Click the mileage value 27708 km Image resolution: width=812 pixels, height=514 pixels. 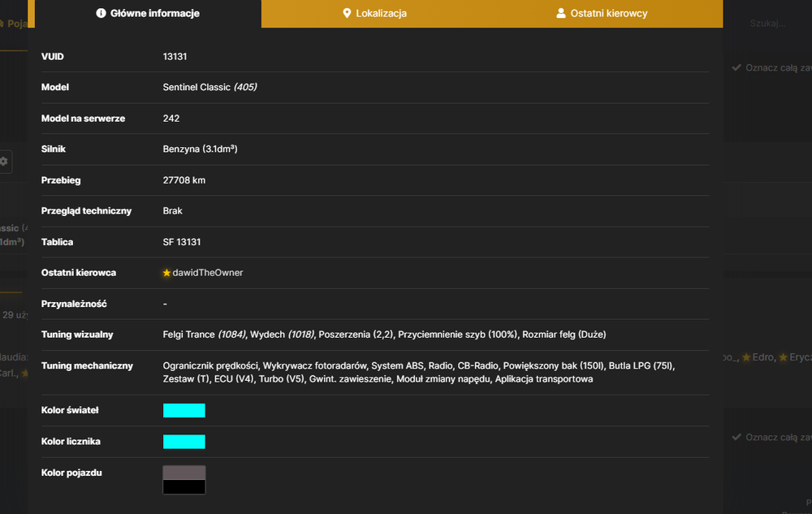tap(184, 180)
